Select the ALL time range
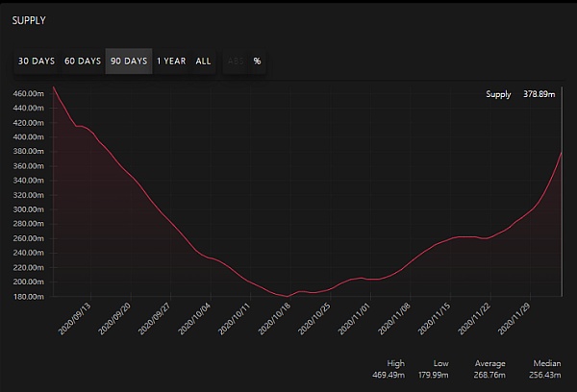 click(x=204, y=61)
